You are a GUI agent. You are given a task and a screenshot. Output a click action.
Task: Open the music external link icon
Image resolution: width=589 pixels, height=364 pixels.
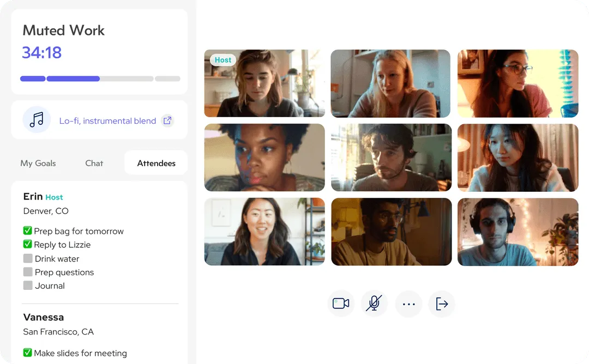168,120
